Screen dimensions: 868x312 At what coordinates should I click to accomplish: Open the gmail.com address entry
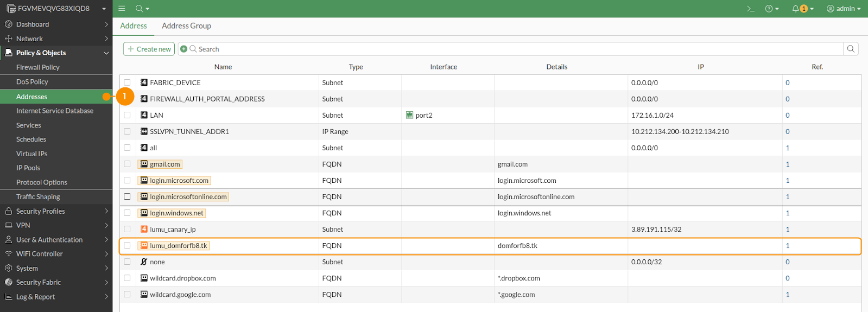(164, 164)
